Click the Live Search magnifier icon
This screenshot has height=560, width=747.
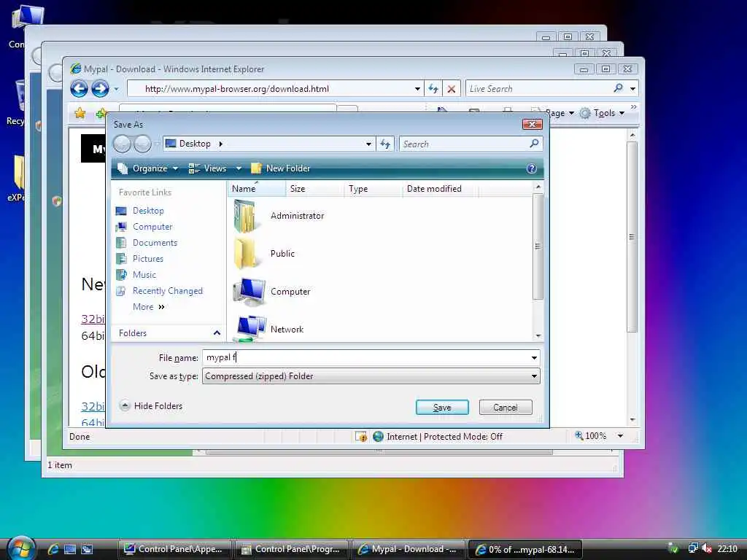coord(619,88)
